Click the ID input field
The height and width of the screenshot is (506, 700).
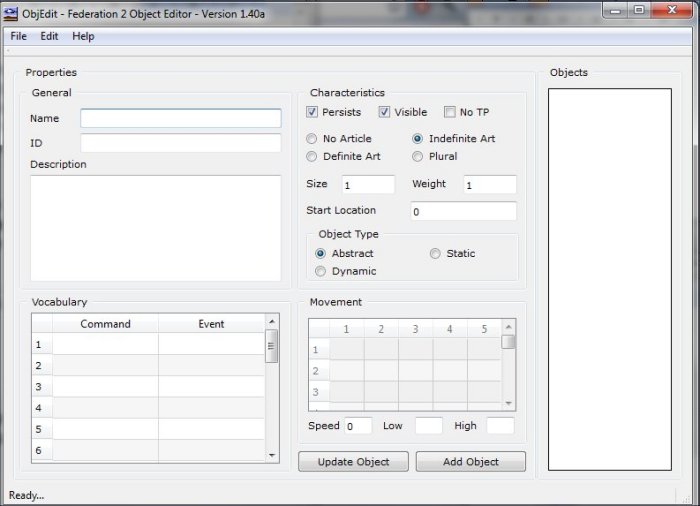(x=181, y=143)
